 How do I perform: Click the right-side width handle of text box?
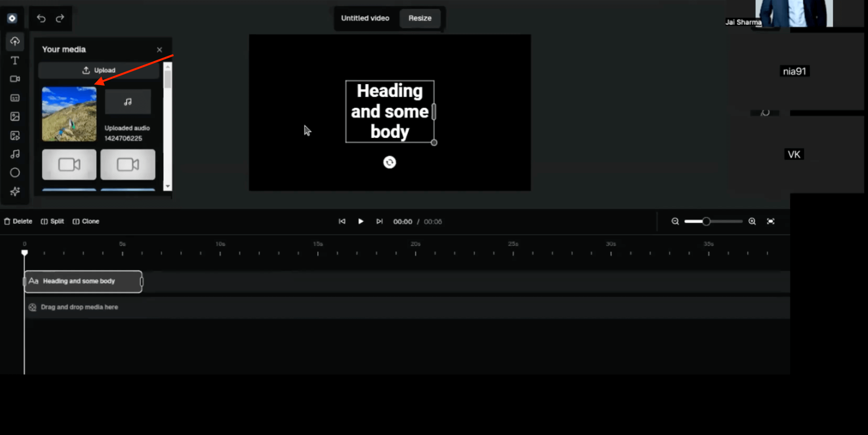pos(434,111)
